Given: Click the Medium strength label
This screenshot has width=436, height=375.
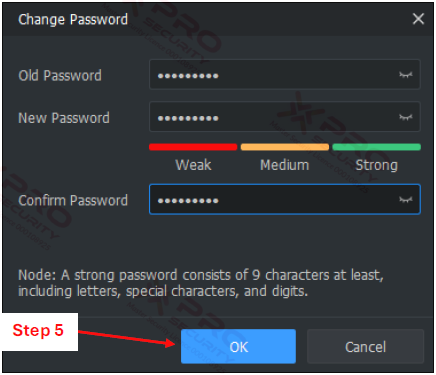Looking at the screenshot, I should pos(285,165).
